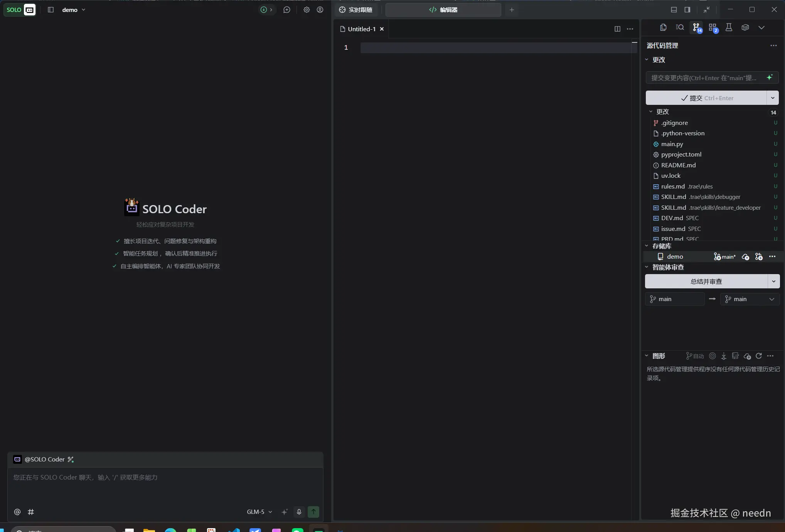Open the testing flask icon

point(729,27)
